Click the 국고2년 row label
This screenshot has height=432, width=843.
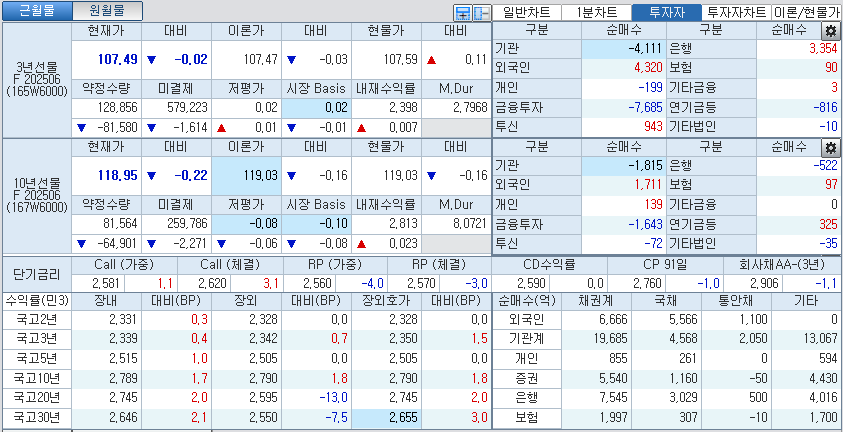point(37,320)
